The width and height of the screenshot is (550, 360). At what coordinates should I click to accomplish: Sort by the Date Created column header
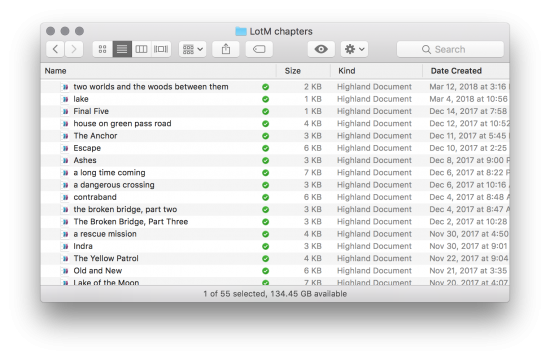point(466,71)
